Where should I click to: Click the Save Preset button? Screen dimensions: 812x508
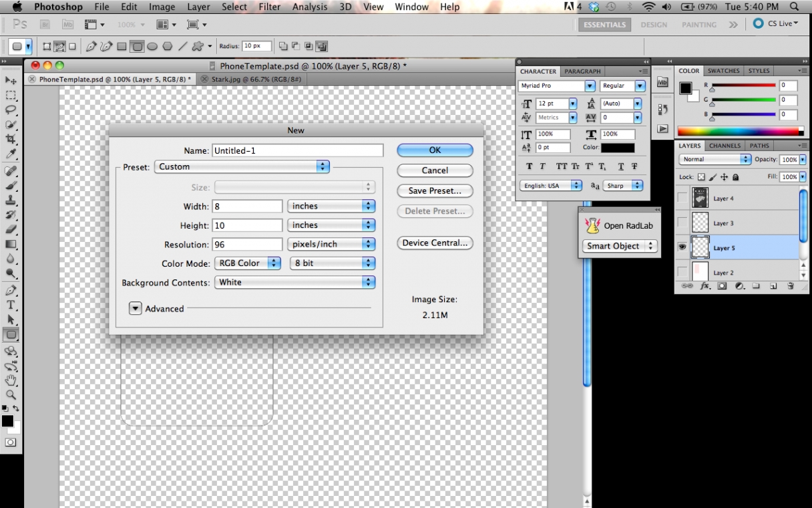pyautogui.click(x=435, y=190)
